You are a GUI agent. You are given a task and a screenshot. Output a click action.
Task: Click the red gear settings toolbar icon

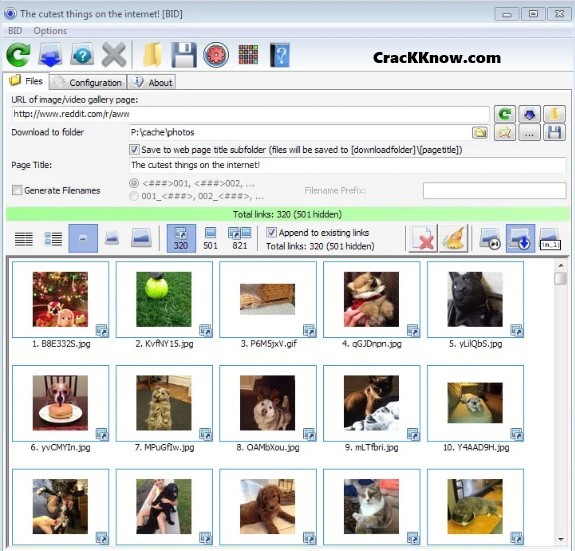point(216,55)
